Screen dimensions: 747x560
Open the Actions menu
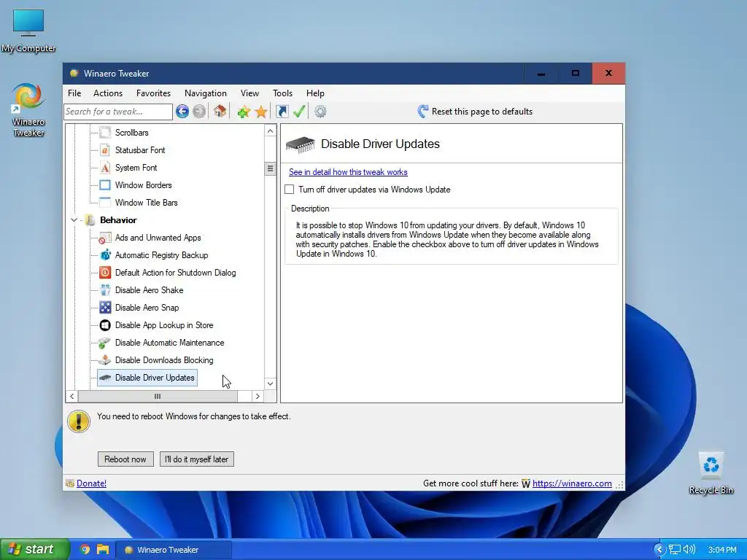[108, 93]
